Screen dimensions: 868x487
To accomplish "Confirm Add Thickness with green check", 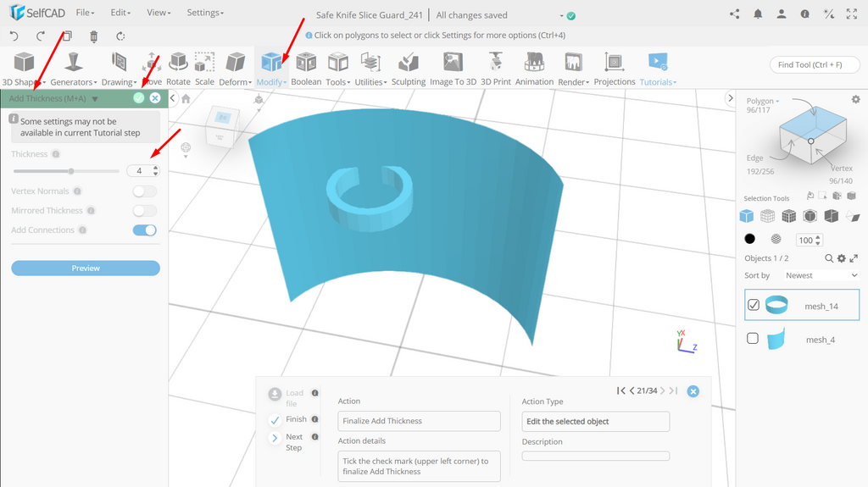I will tap(139, 98).
